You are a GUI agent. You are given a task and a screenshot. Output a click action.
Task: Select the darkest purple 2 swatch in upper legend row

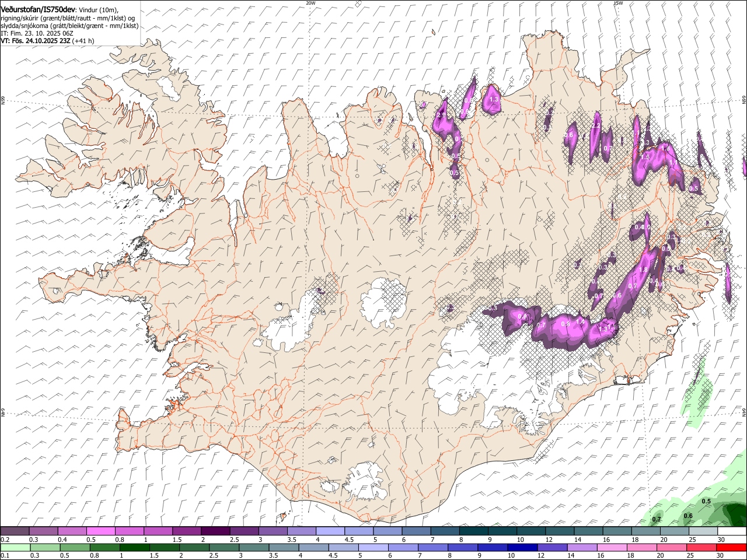[x=215, y=531]
